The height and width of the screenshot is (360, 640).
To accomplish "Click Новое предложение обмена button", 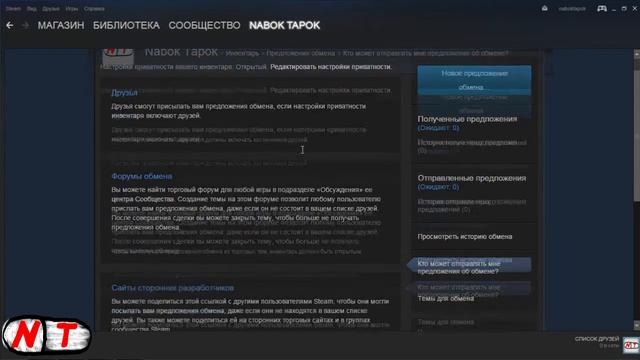I will point(474,80).
